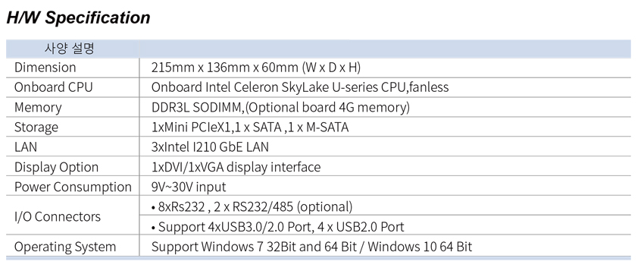Viewport: 644px width, 274px height.
Task: Click the Onboard CPU row label
Action: click(53, 87)
